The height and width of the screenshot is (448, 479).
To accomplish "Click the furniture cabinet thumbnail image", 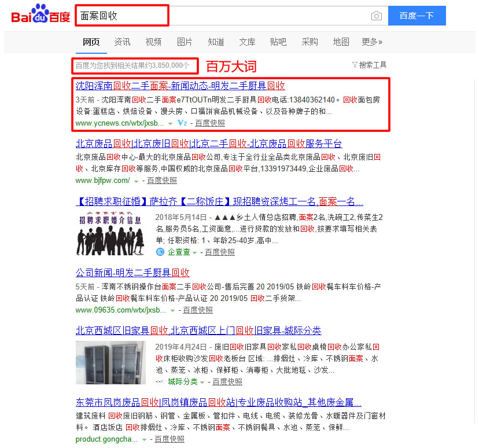I will [110, 362].
